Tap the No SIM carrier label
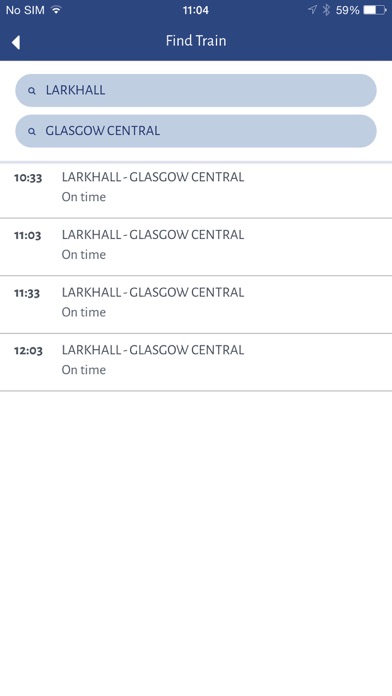Viewport: 392px width, 696px height. point(25,10)
